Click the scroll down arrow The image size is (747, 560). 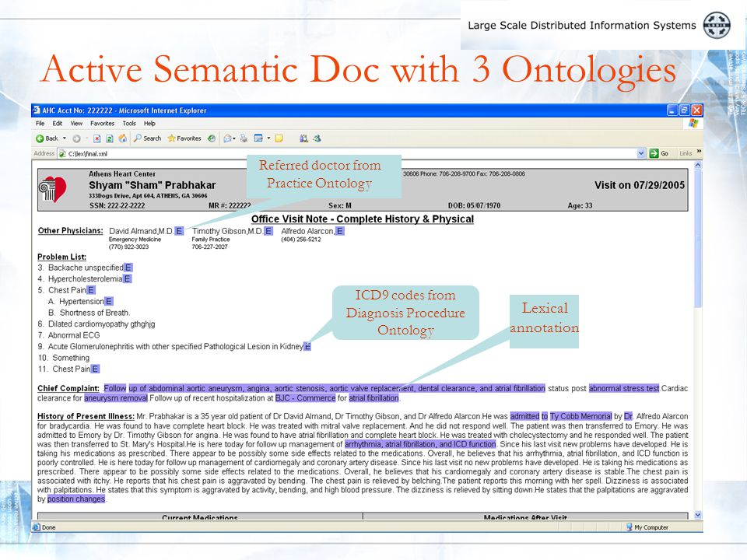tap(698, 515)
